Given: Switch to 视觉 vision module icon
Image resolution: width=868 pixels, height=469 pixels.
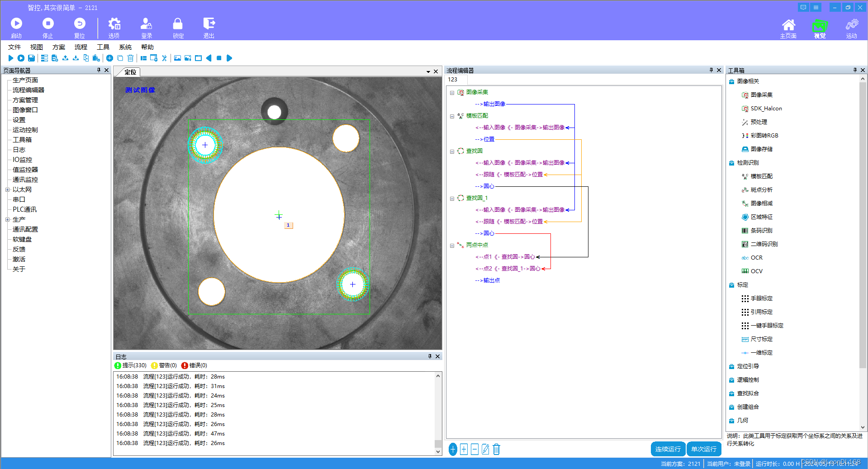Looking at the screenshot, I should [x=820, y=28].
